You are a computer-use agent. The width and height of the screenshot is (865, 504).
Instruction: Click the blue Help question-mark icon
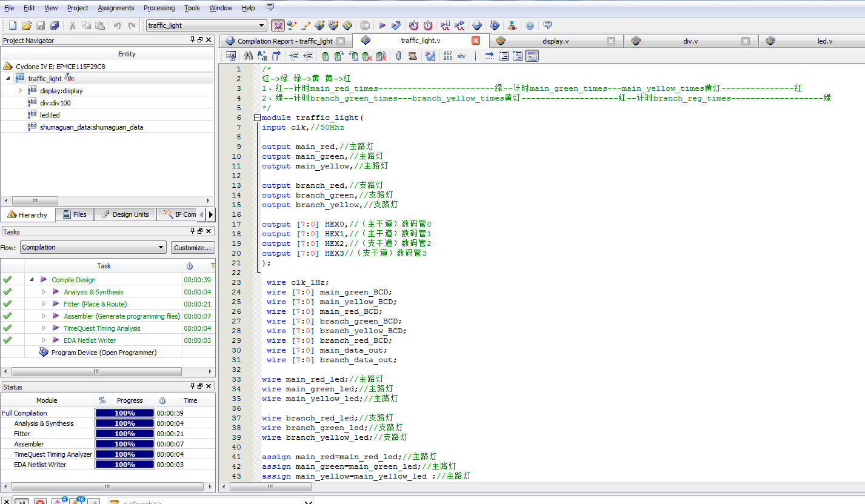(x=530, y=25)
